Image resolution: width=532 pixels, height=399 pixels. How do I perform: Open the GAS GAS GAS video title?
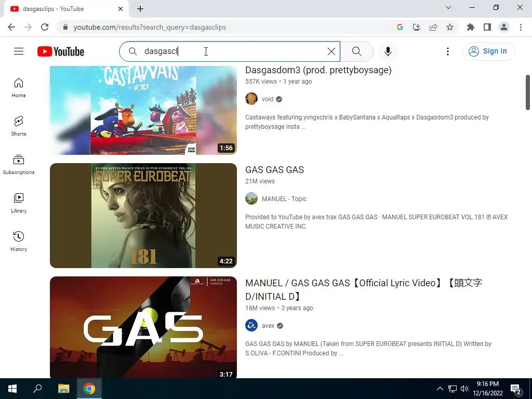pyautogui.click(x=274, y=170)
